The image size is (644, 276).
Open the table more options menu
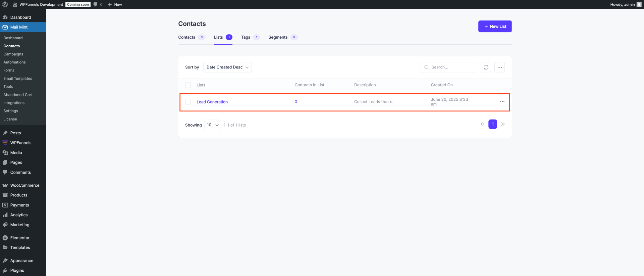point(499,67)
